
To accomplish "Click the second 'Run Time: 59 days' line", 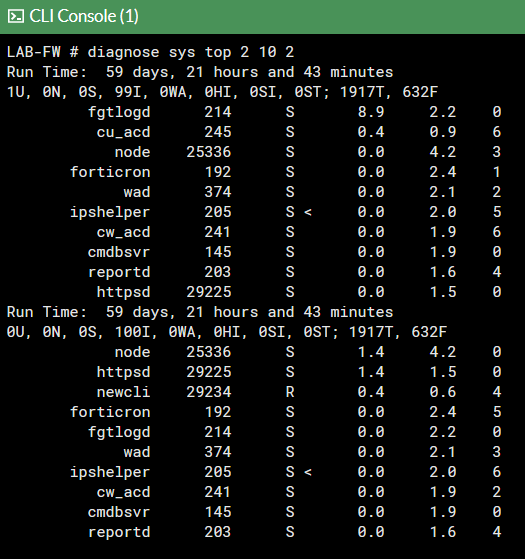I will 200,312.
